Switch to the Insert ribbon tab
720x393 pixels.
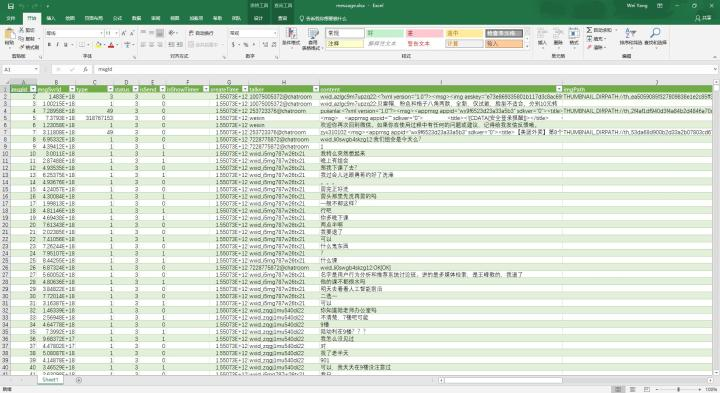click(x=51, y=18)
